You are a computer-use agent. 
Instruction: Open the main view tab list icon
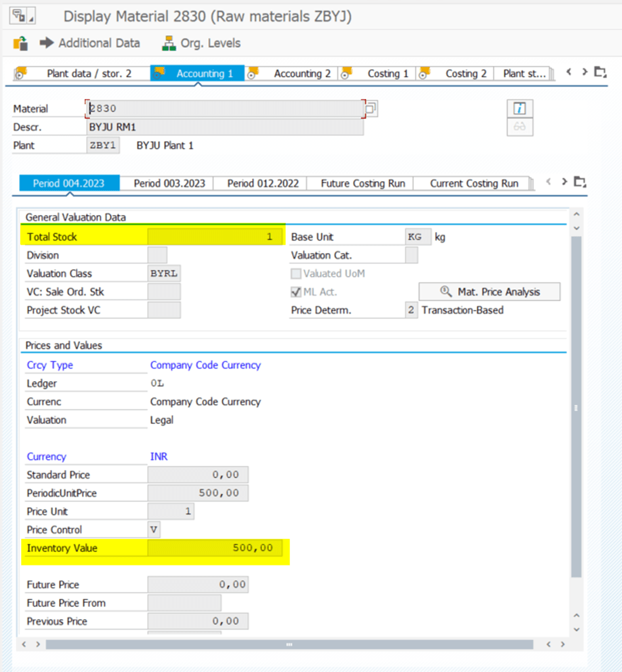click(600, 73)
